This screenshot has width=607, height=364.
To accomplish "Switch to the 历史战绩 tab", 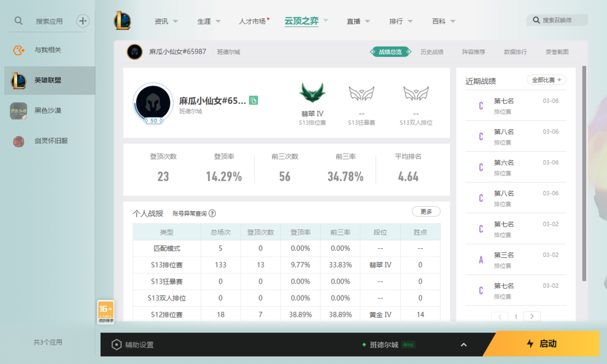I will pos(432,52).
